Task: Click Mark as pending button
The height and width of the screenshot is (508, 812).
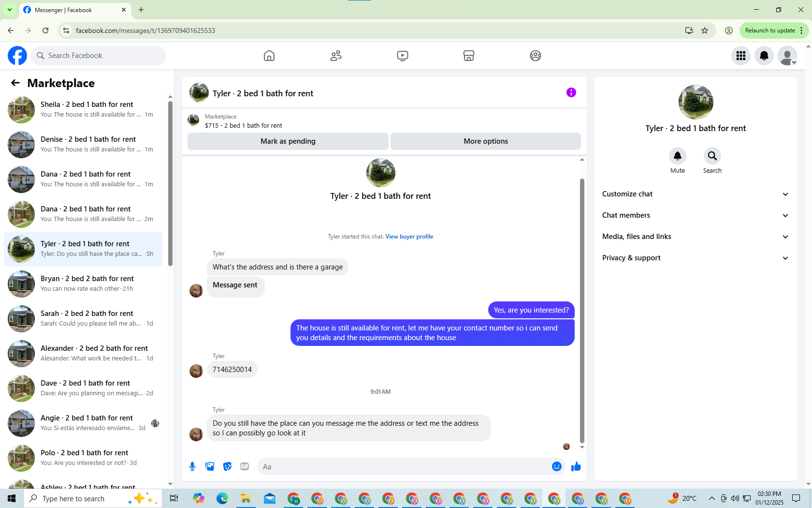Action: pyautogui.click(x=288, y=141)
